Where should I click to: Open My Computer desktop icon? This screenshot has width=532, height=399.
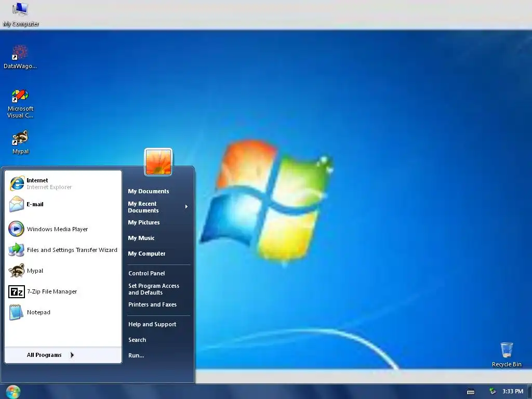pyautogui.click(x=20, y=14)
